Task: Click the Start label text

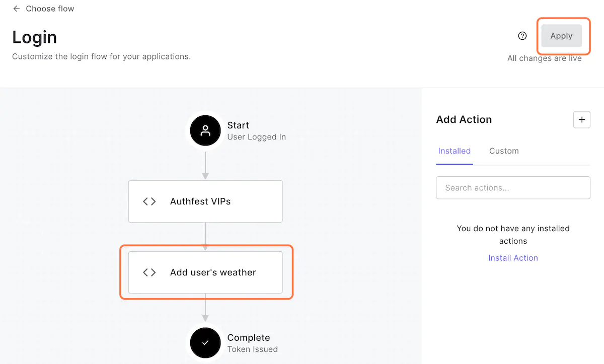Action: pyautogui.click(x=238, y=125)
